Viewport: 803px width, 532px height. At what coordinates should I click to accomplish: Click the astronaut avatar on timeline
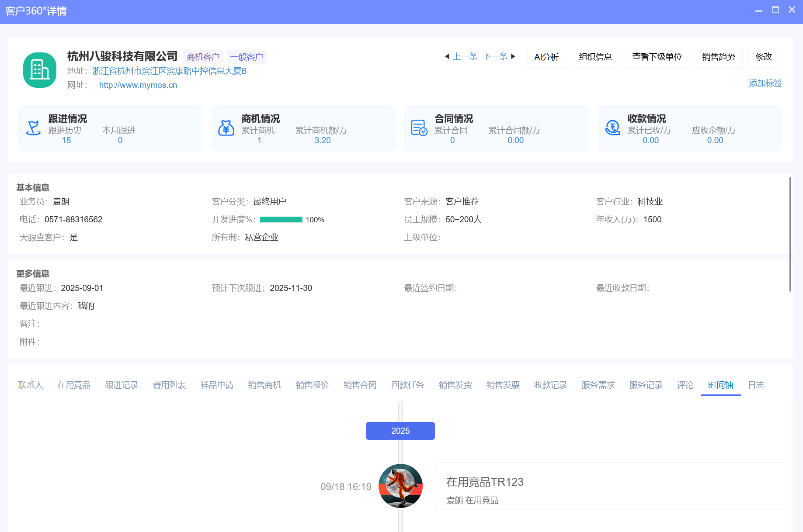(x=400, y=486)
